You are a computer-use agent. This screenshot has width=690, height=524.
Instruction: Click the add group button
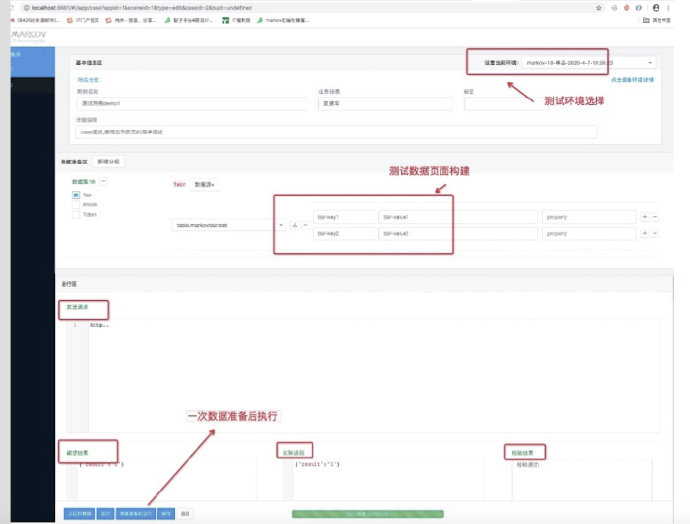tap(109, 161)
